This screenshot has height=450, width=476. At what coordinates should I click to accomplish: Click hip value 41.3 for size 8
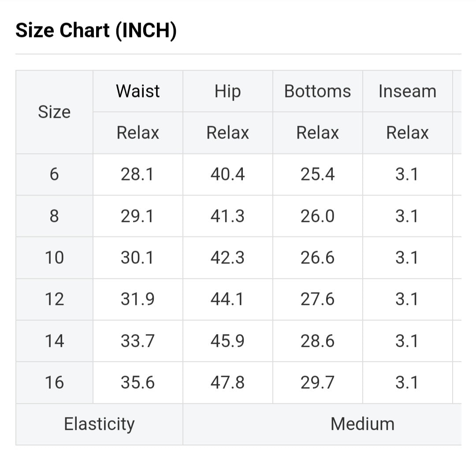pyautogui.click(x=227, y=216)
